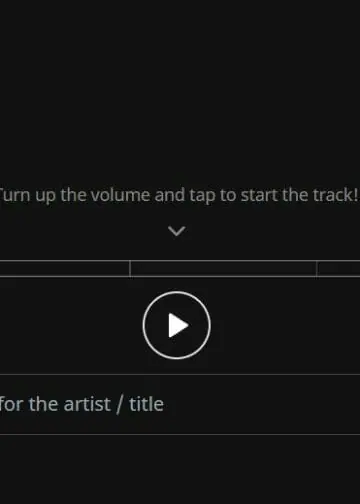Click the first divider tick on the progress bar
360x504 pixels.
130,269
